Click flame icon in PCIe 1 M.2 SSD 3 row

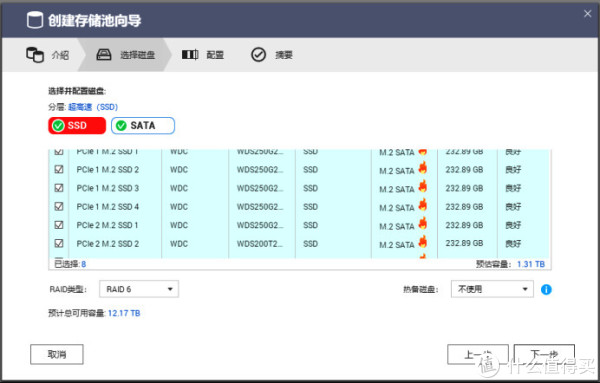[x=422, y=186]
